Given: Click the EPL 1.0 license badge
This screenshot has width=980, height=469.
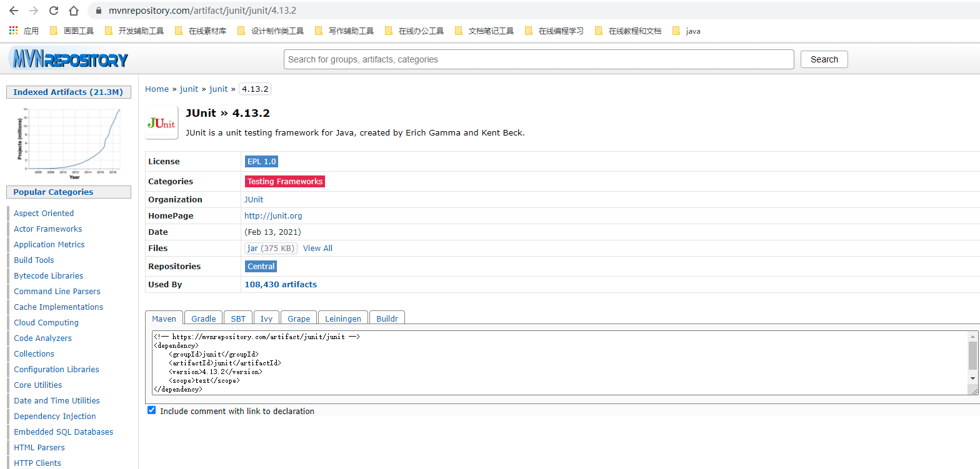Looking at the screenshot, I should tap(261, 161).
